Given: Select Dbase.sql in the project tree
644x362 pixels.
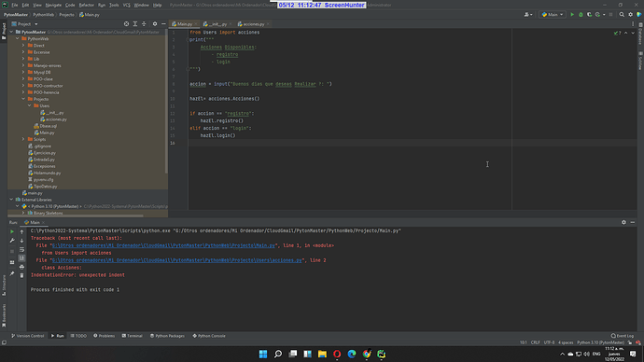Looking at the screenshot, I should click(48, 126).
